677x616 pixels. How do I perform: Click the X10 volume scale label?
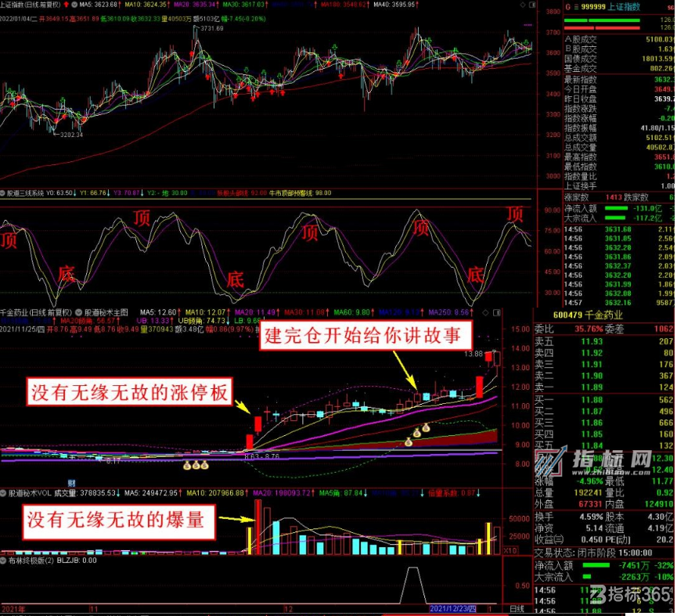pos(511,550)
